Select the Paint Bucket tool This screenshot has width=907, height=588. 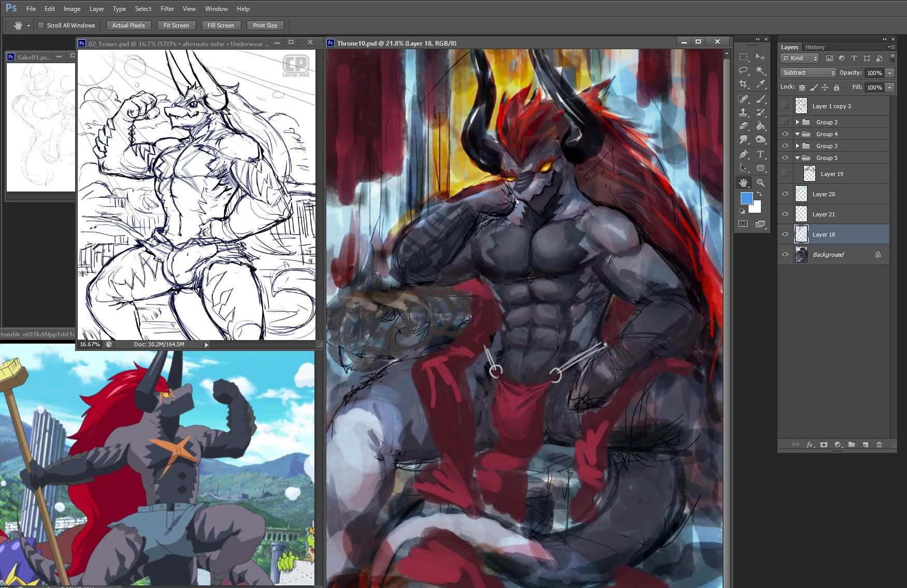tap(760, 126)
